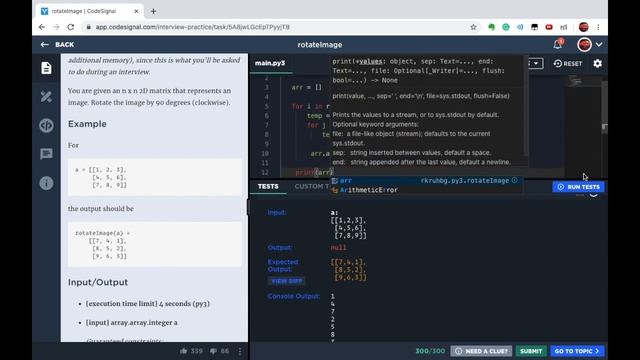Select the main.py3 file tab
This screenshot has height=360, width=640.
(x=270, y=63)
